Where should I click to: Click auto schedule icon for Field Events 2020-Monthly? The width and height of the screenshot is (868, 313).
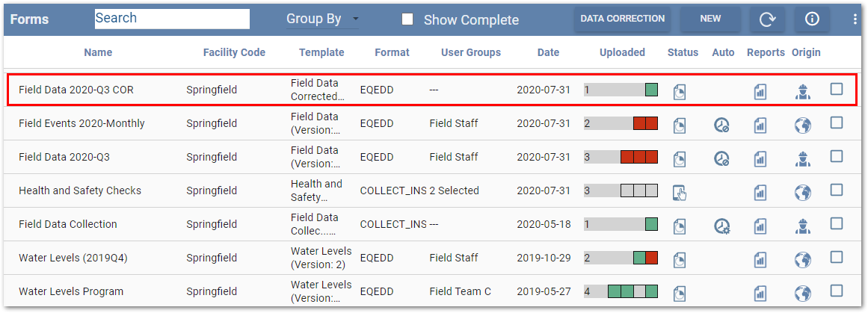[721, 125]
